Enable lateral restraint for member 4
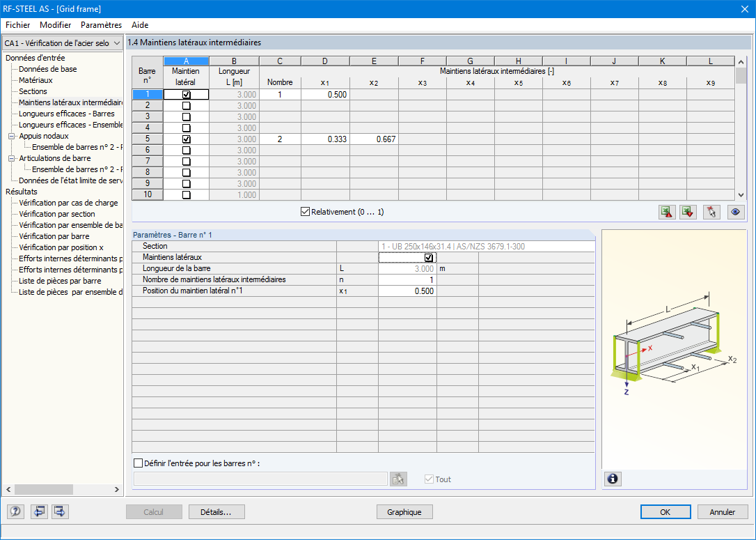This screenshot has height=540, width=756. tap(186, 128)
